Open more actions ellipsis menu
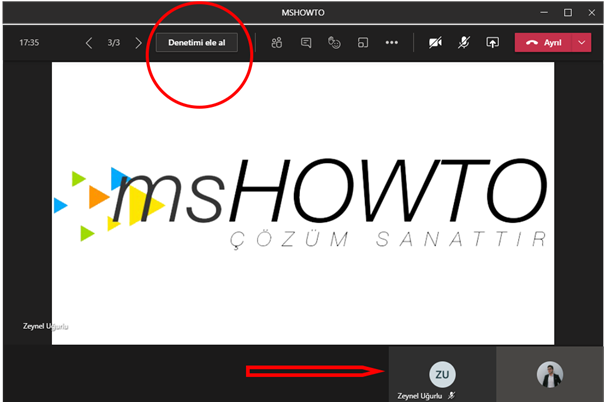The height and width of the screenshot is (402, 605). [x=392, y=42]
